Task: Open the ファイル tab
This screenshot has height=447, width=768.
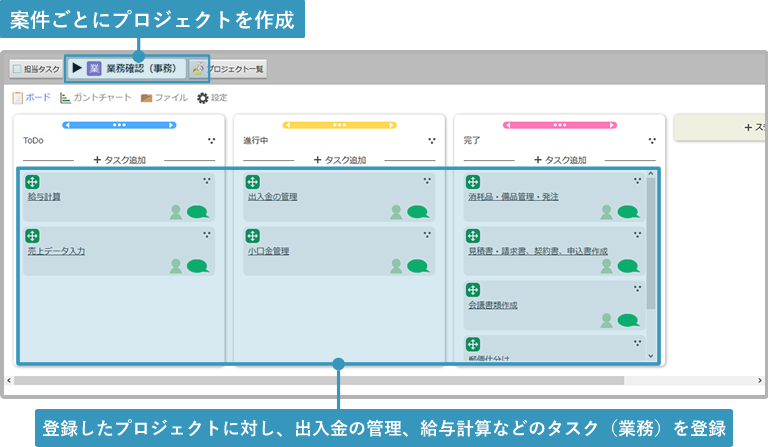Action: [164, 97]
